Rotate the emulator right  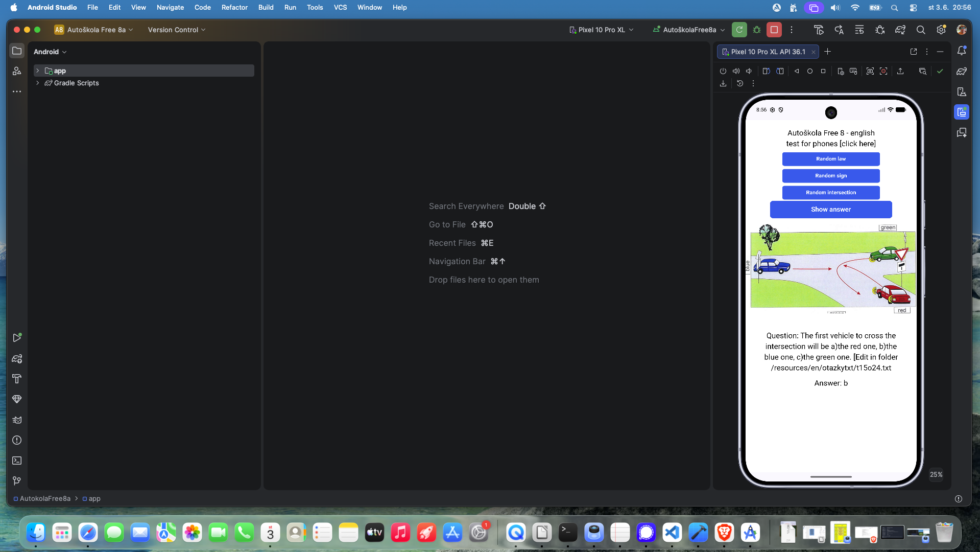point(780,71)
